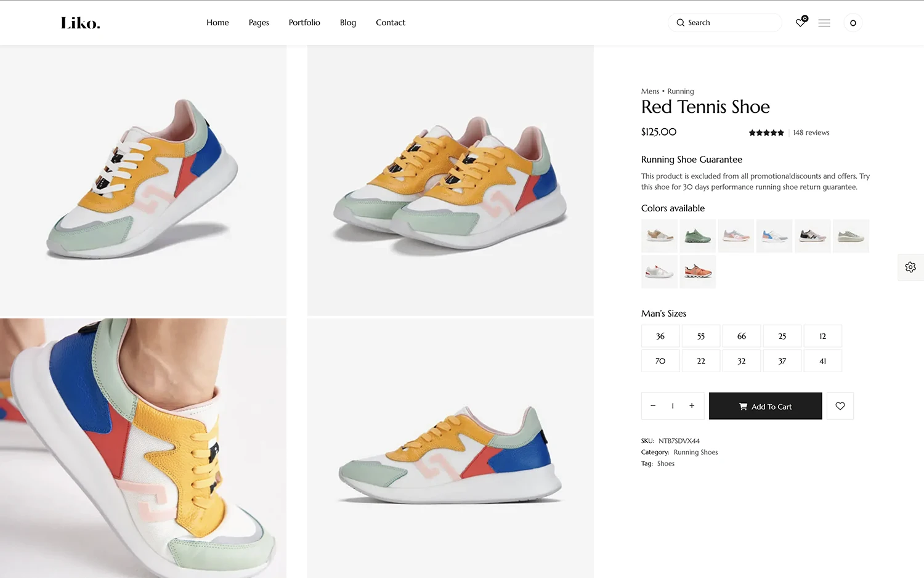
Task: Open the header wishlist heart icon
Action: (800, 23)
